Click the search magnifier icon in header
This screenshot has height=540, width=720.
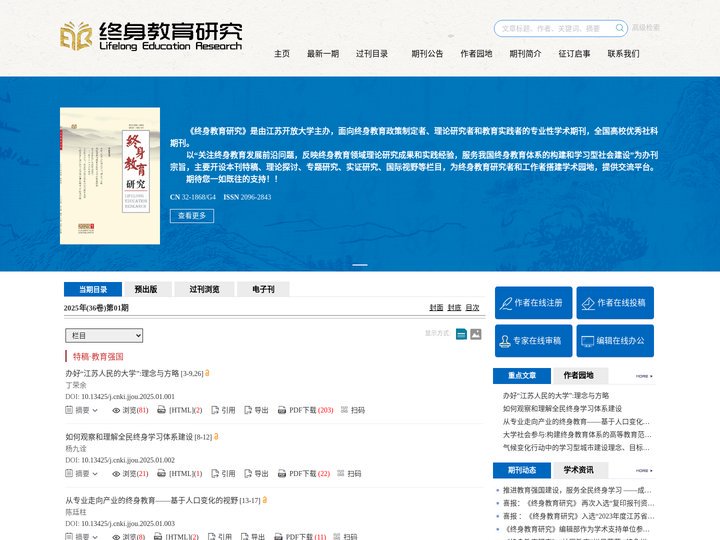(619, 28)
